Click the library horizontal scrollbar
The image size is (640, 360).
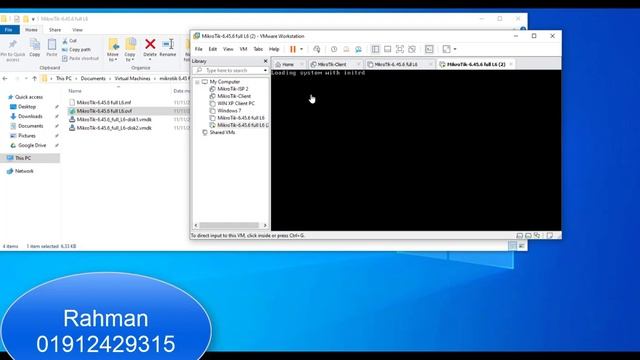click(229, 225)
